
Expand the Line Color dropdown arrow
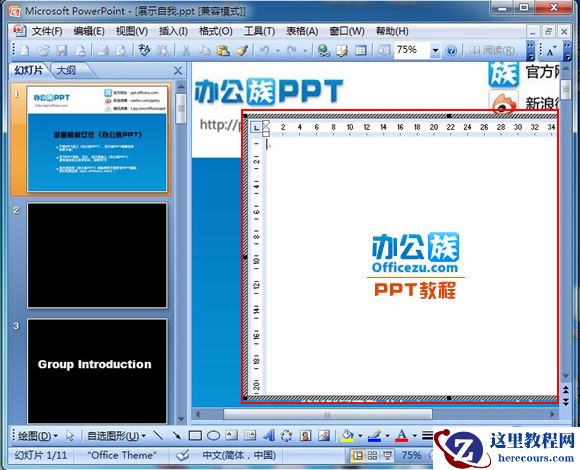point(387,436)
